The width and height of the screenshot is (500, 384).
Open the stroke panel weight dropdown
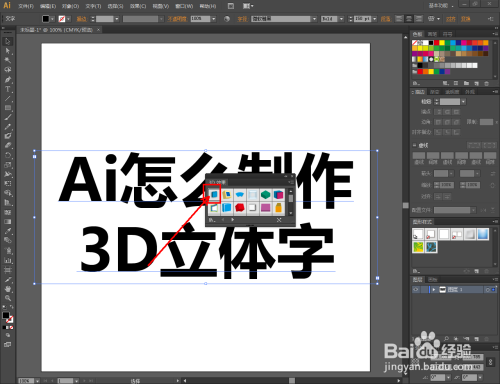(463, 102)
